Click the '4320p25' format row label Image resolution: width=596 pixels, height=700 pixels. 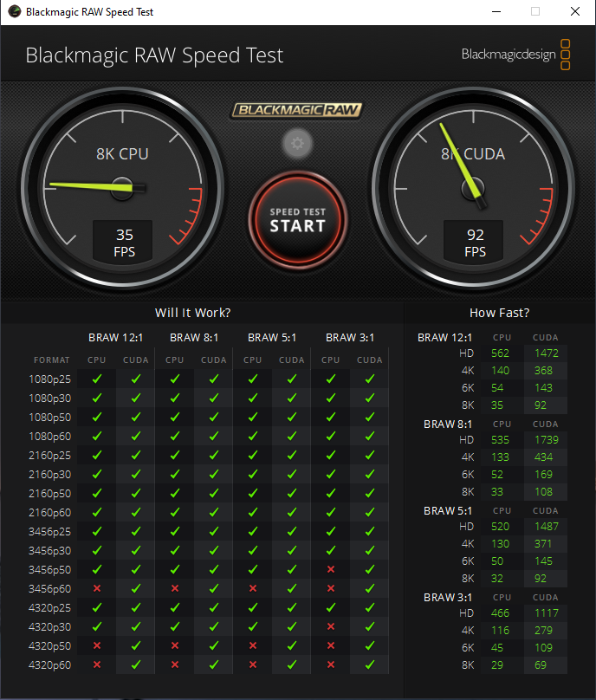pos(49,608)
